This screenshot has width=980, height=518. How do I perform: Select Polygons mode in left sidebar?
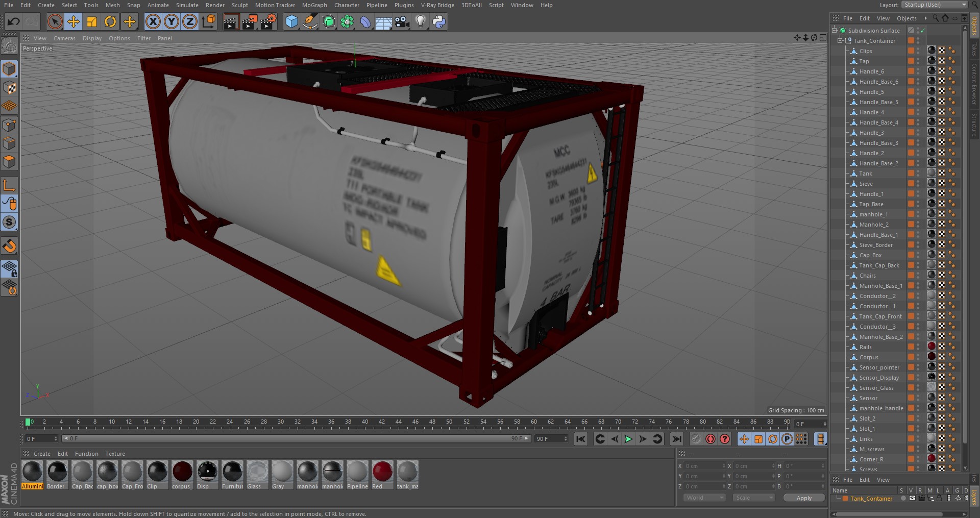tap(9, 162)
